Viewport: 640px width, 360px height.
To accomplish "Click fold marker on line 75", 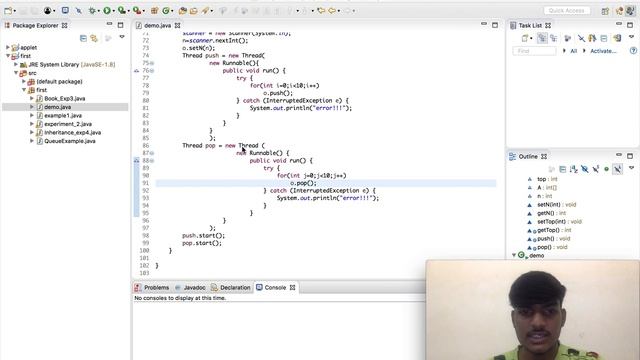I will [x=152, y=63].
